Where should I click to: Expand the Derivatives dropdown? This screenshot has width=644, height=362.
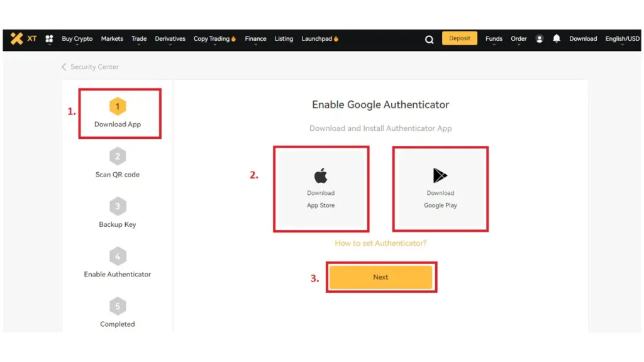170,38
